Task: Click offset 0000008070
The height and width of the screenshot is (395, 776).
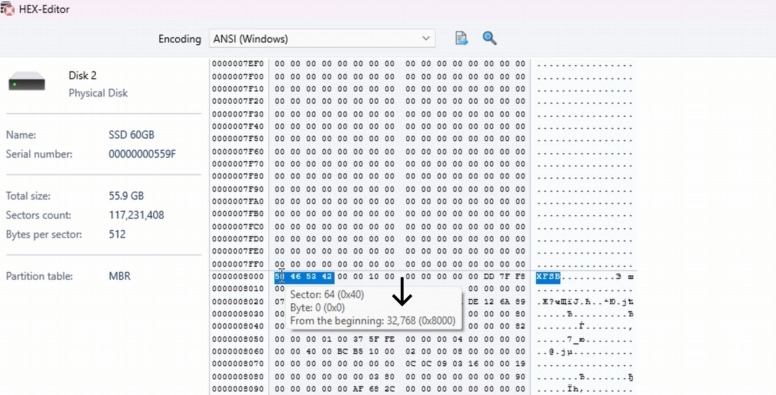Action: click(x=238, y=364)
